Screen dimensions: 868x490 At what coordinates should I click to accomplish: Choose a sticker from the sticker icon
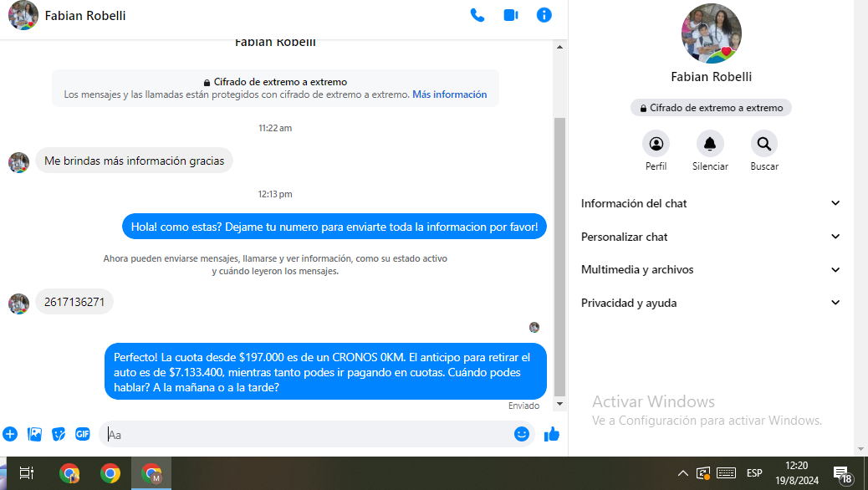point(59,434)
